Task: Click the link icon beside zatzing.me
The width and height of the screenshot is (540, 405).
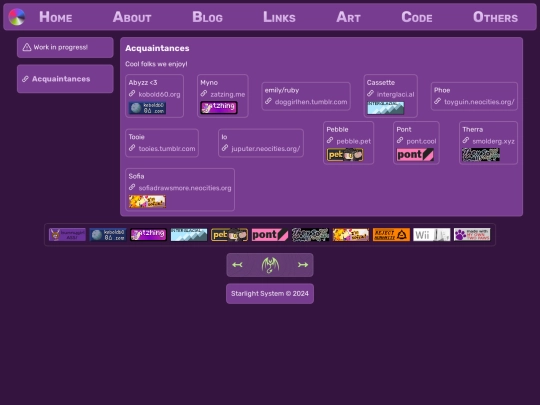Action: (204, 94)
